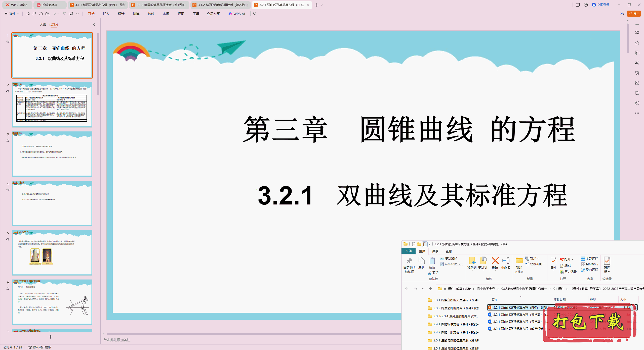The width and height of the screenshot is (644, 350).
Task: Click the undo arrow icon
Action: click(x=54, y=14)
